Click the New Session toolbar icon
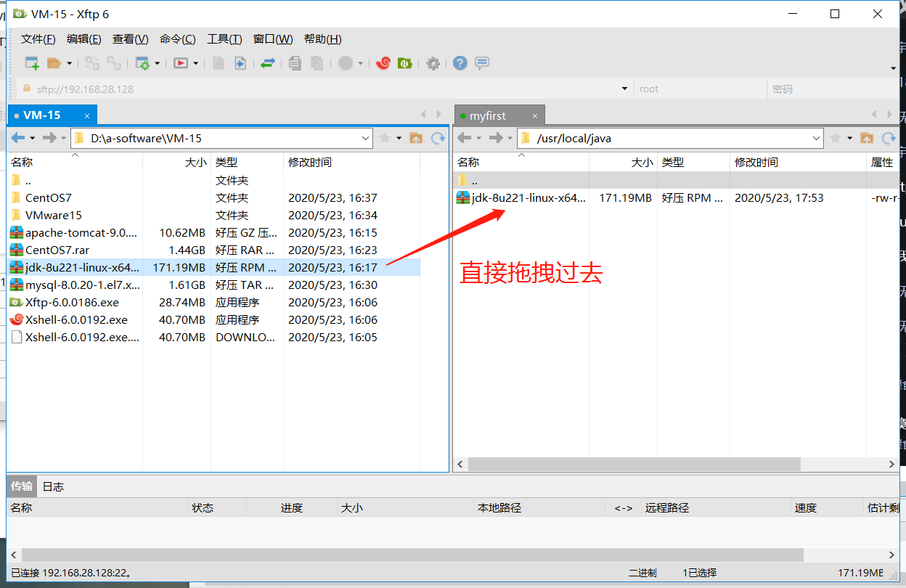 click(x=32, y=63)
